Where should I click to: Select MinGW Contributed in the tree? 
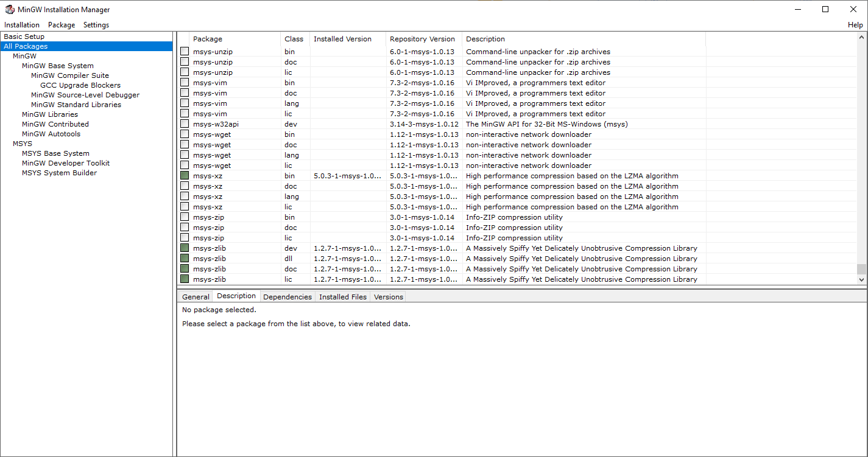coord(55,124)
